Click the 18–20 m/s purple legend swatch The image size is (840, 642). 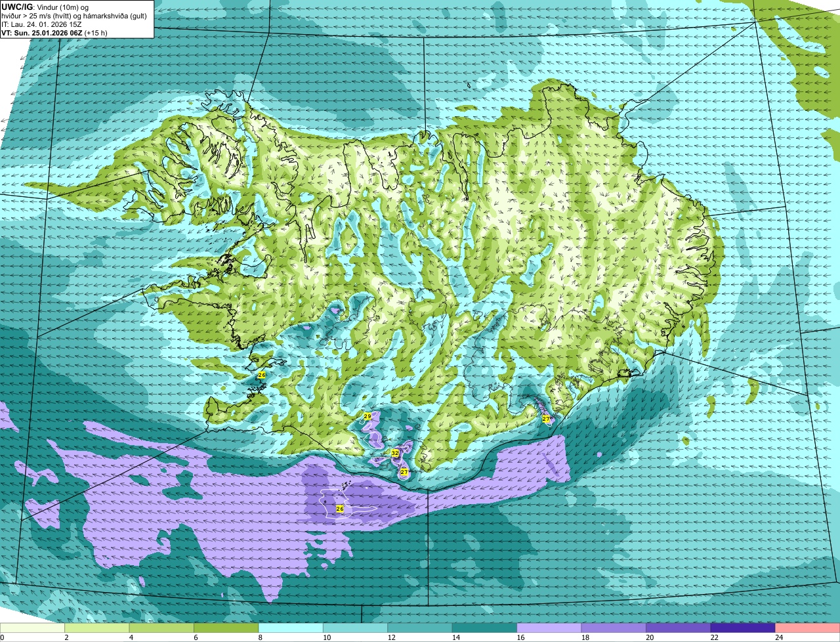point(614,628)
